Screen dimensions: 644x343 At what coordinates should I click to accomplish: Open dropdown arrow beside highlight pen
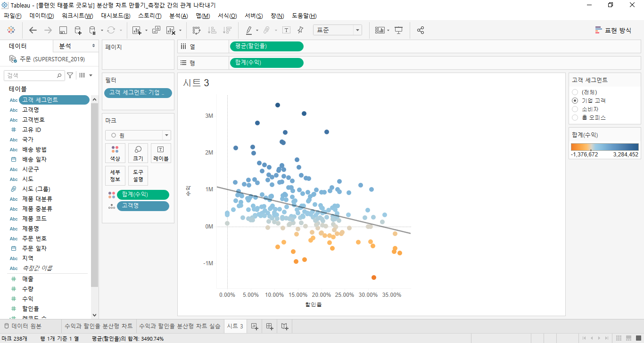click(x=257, y=30)
